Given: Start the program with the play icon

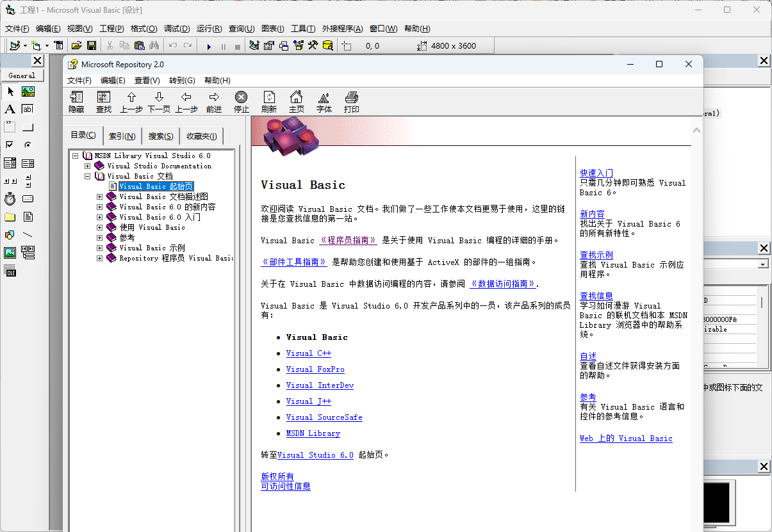Looking at the screenshot, I should click(x=209, y=46).
